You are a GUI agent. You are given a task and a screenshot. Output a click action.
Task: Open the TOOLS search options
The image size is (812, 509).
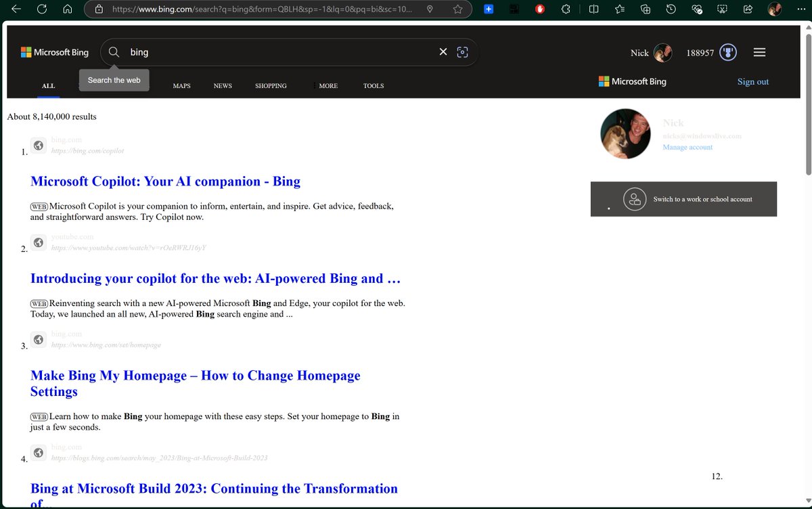click(x=374, y=86)
